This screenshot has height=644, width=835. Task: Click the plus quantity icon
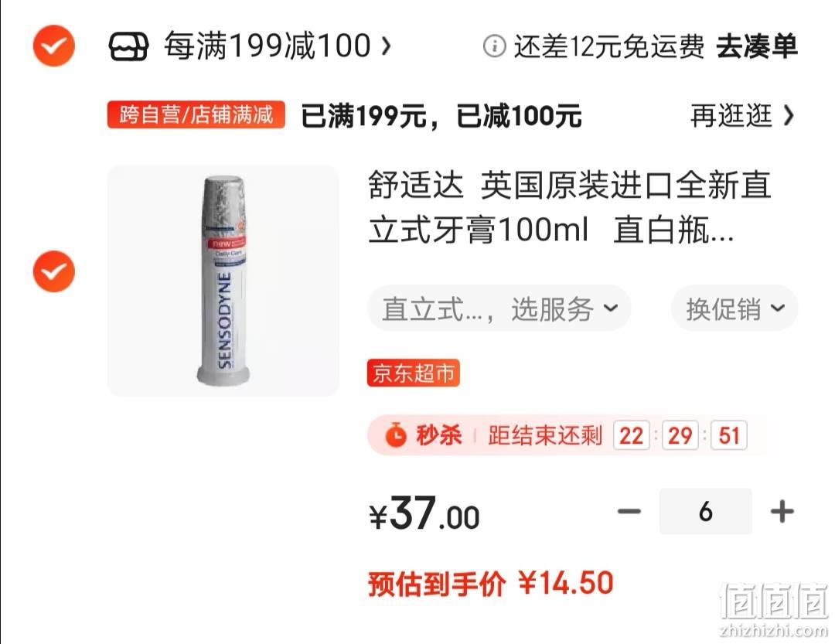782,511
